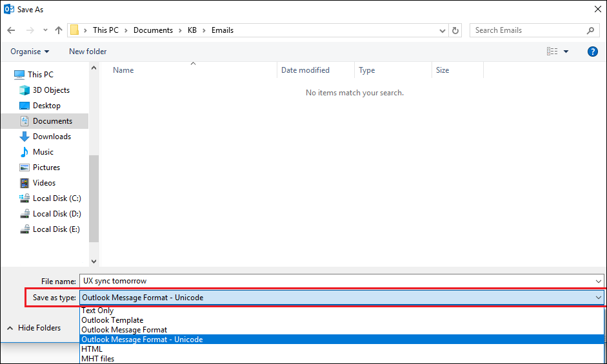Open Music folder in sidebar
This screenshot has width=607, height=364.
(43, 152)
